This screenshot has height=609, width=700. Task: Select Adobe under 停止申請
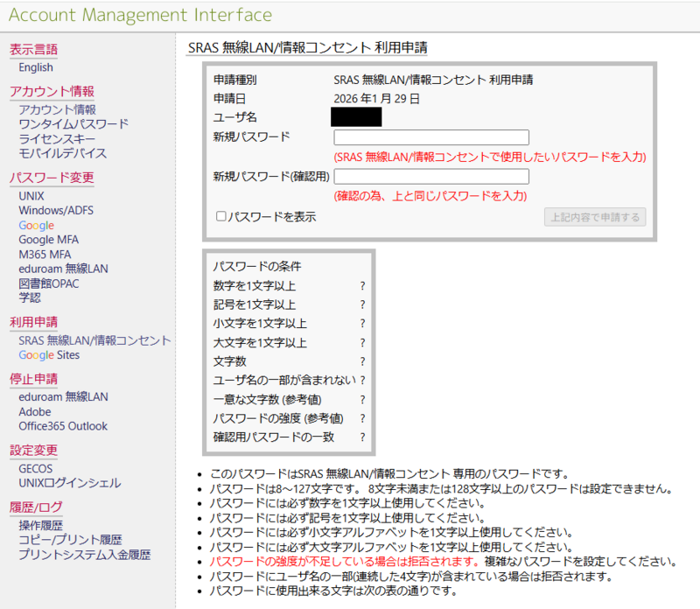(35, 412)
